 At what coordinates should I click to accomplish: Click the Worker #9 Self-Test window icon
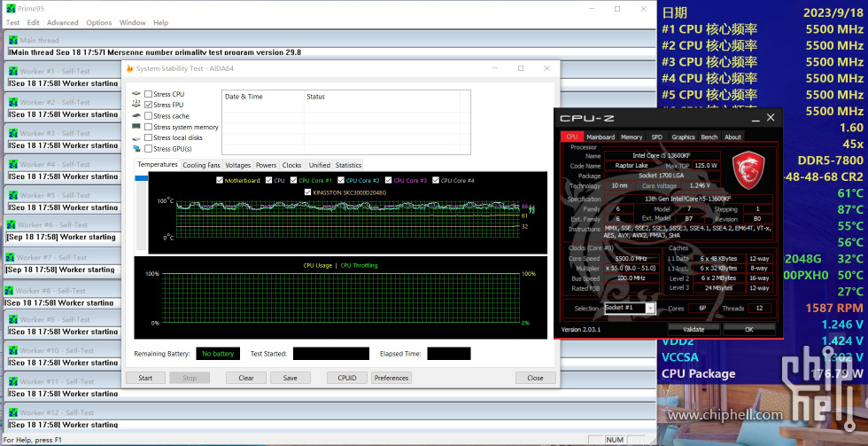12,319
